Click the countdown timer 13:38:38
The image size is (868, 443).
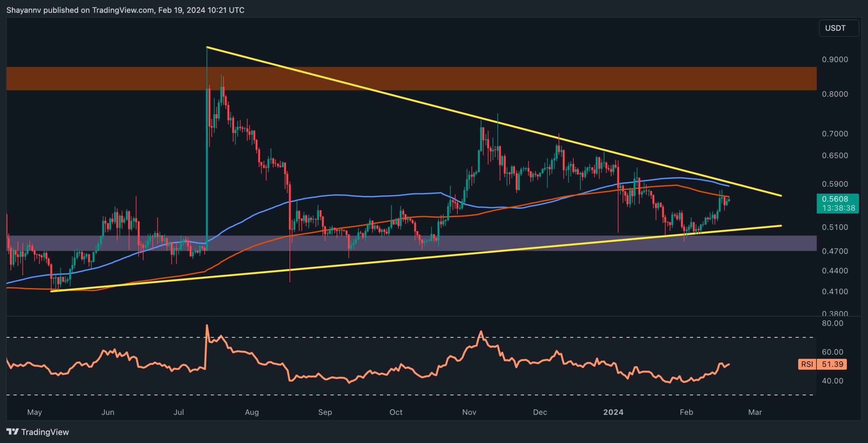(x=838, y=208)
